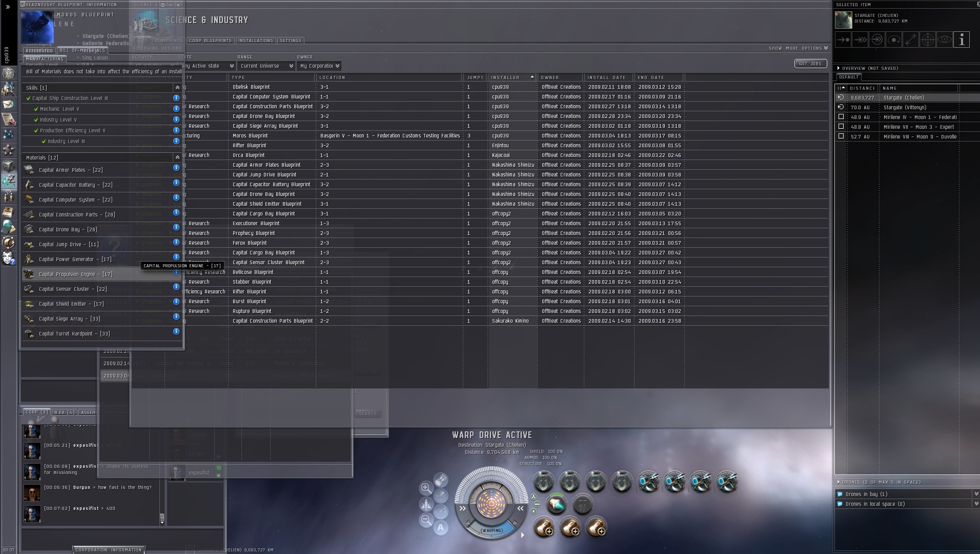
Task: Click the Get Jobs button
Action: click(x=810, y=64)
